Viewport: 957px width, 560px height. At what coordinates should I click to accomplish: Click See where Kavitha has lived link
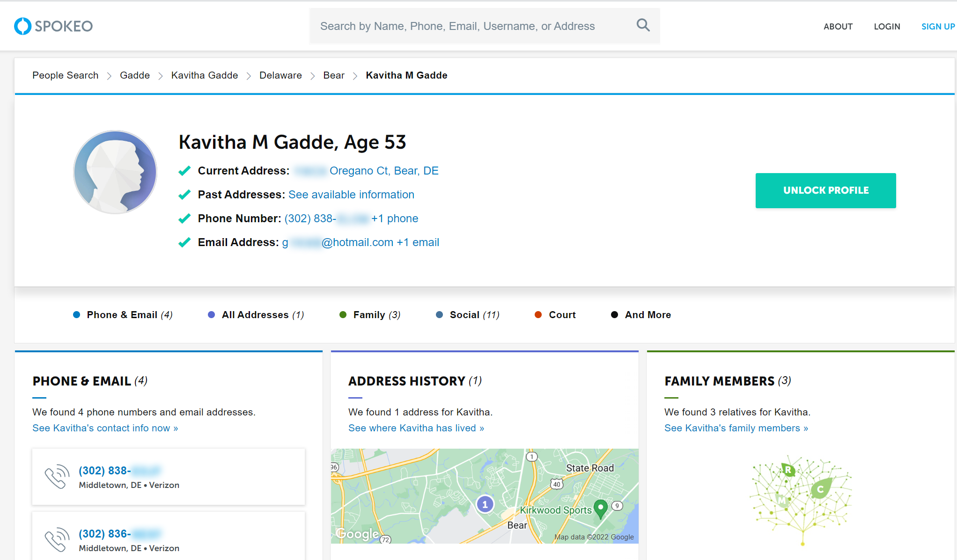pos(416,428)
